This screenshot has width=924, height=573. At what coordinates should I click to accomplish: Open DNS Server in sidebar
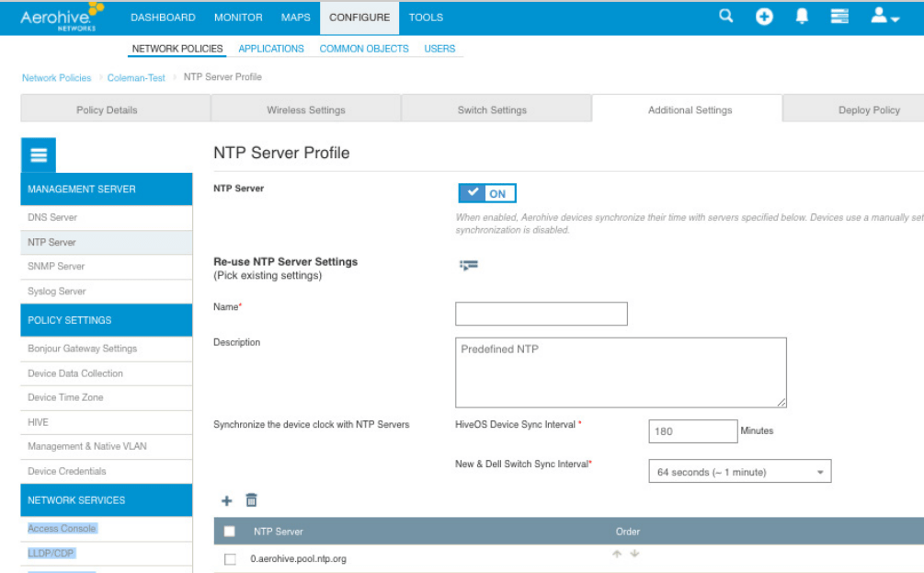tap(107, 218)
